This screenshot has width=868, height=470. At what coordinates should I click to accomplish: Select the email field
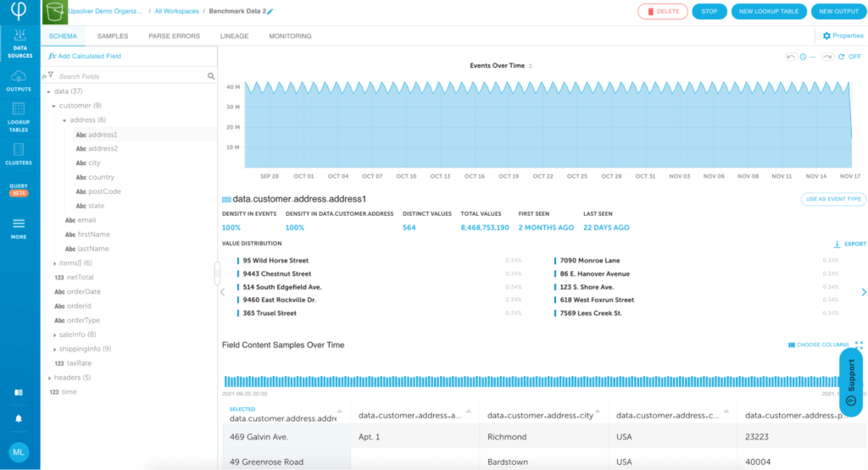(x=81, y=220)
